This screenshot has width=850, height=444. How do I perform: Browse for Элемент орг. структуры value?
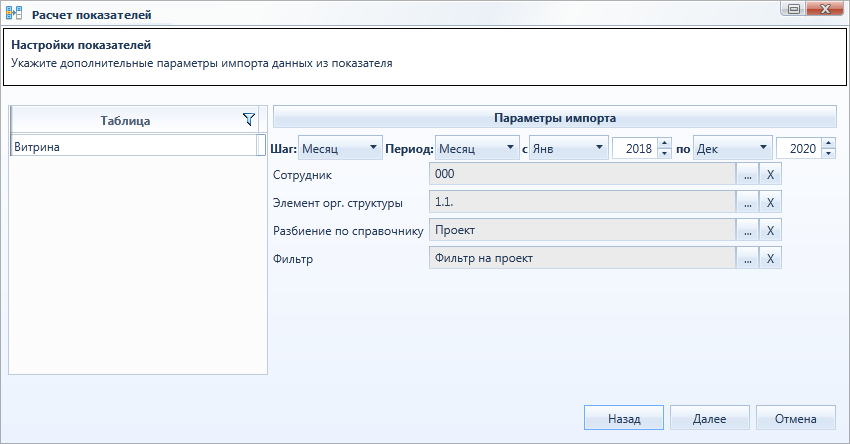point(748,202)
